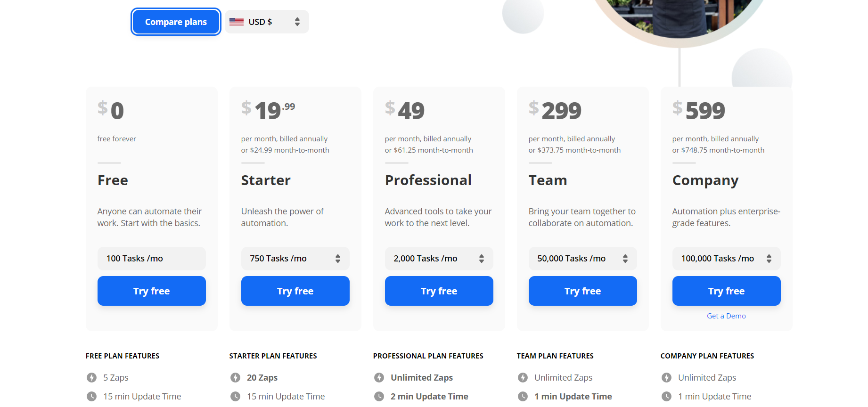The image size is (868, 407).
Task: Click Try free on the Team plan
Action: [583, 291]
